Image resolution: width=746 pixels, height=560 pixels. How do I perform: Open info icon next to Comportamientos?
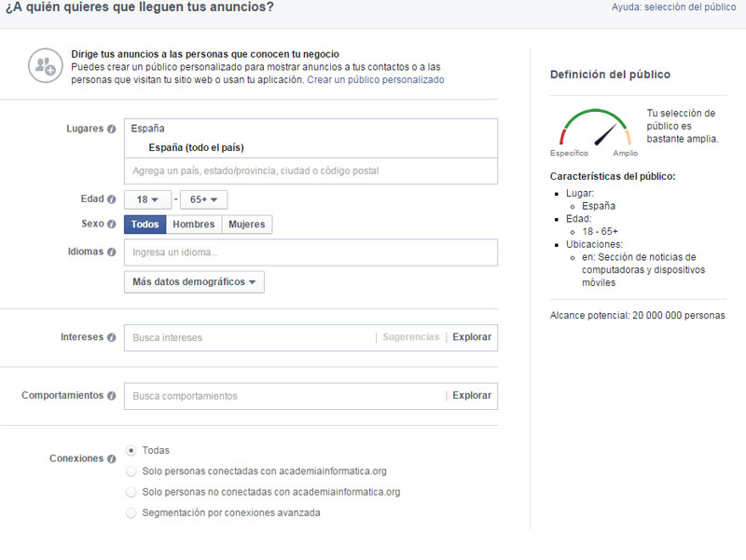(x=111, y=395)
